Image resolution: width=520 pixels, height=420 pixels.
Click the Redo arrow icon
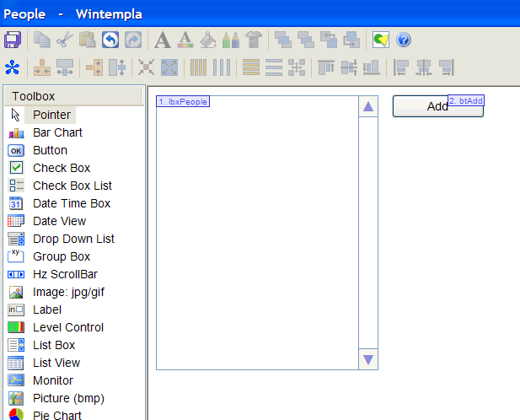tap(133, 40)
